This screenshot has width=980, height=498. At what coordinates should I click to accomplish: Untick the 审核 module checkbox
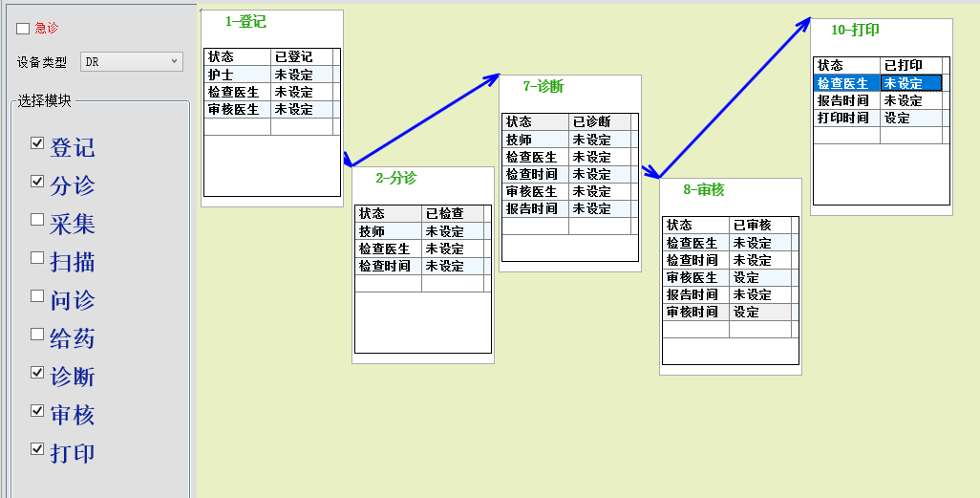coord(37,411)
